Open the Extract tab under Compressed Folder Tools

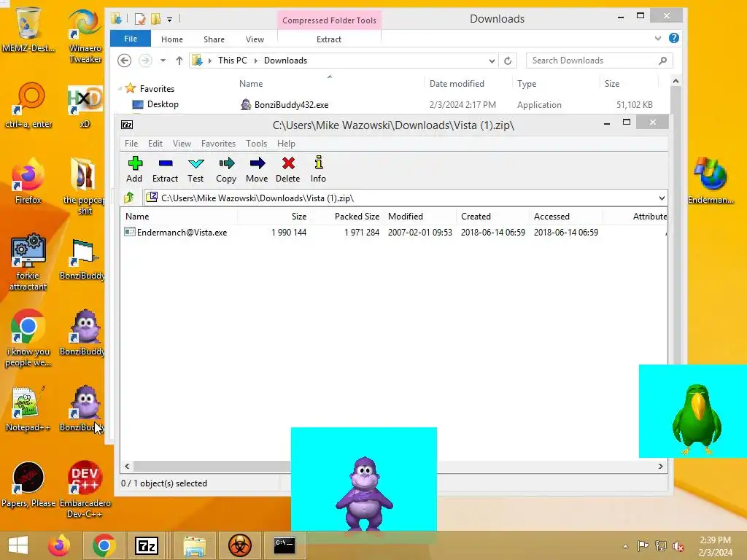[x=329, y=39]
